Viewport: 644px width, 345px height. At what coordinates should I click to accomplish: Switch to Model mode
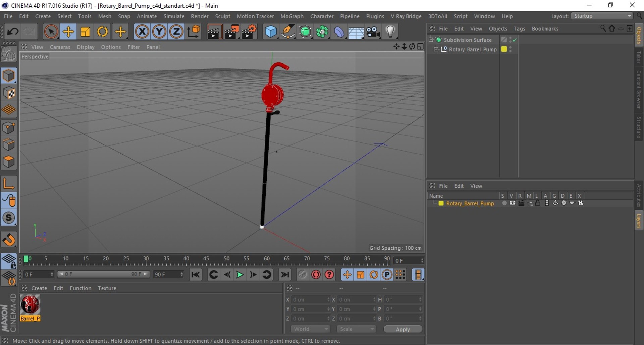(9, 76)
